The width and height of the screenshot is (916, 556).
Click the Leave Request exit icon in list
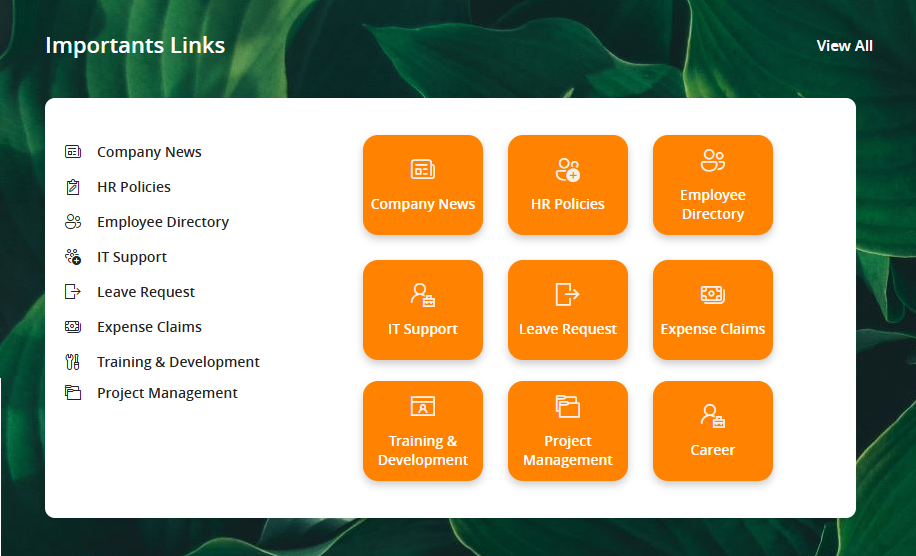(72, 292)
